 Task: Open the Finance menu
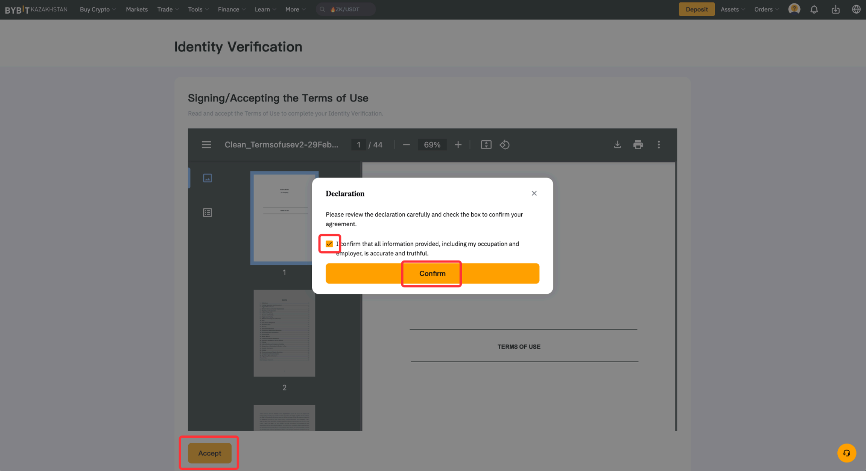[231, 10]
